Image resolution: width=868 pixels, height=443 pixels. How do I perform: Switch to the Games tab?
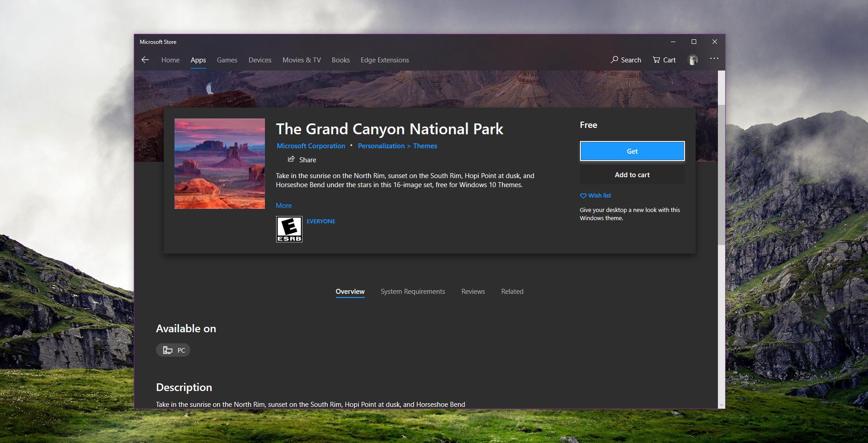(x=227, y=60)
